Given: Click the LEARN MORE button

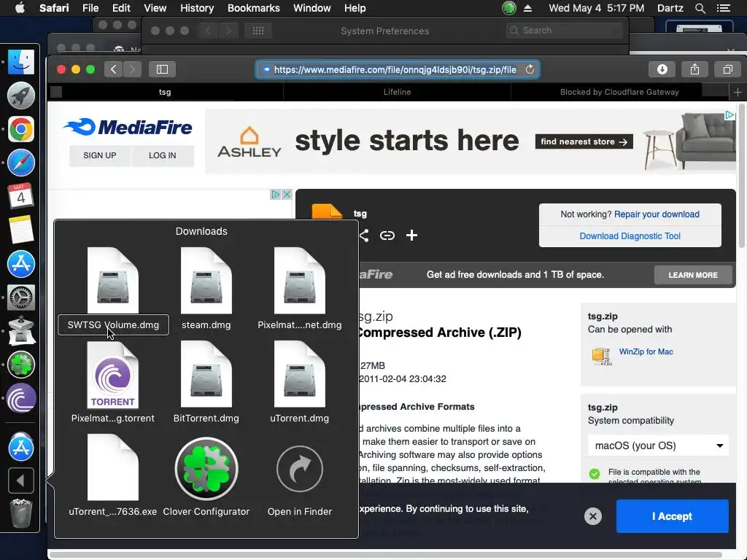Looking at the screenshot, I should (693, 275).
